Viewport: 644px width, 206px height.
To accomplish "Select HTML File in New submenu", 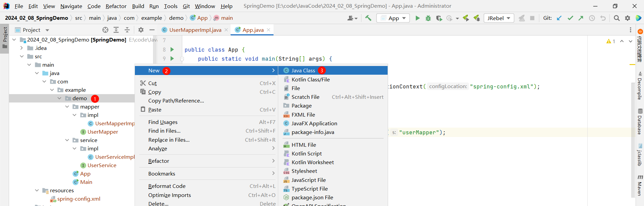I will (x=333, y=145).
